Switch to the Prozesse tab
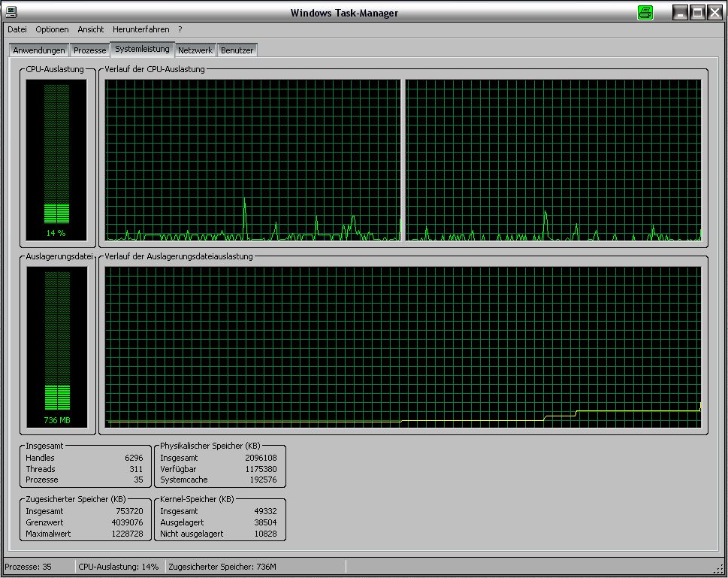728x578 pixels. point(89,50)
